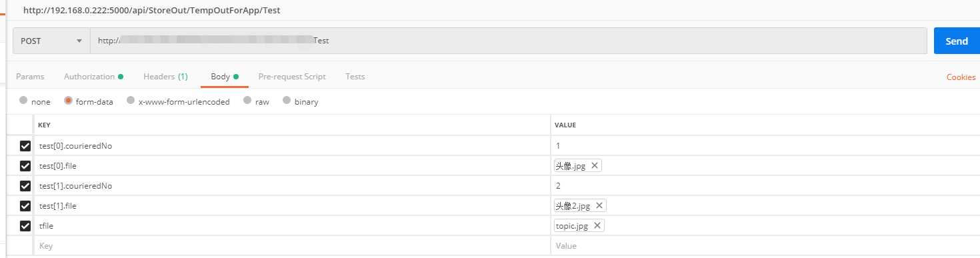This screenshot has height=258, width=980.
Task: Switch to Pre-request Script tab
Action: (292, 77)
